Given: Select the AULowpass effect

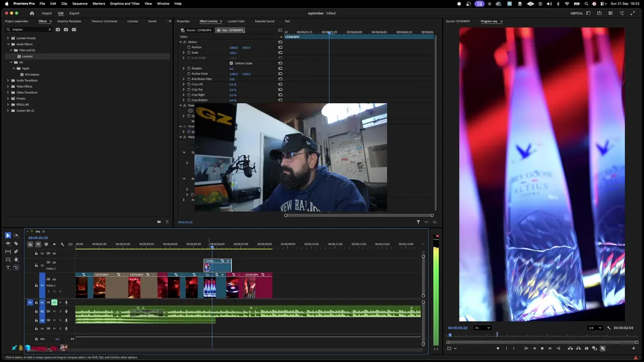Looking at the screenshot, I should (32, 74).
